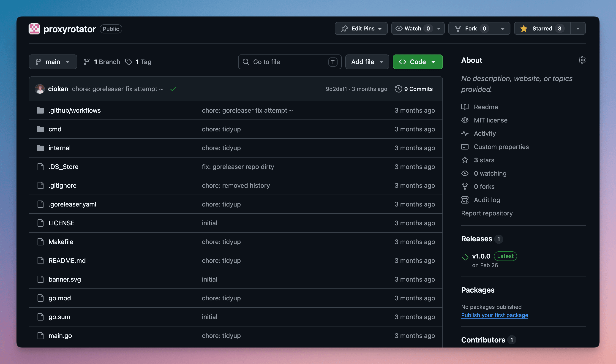Open the main branch selector dropdown

tap(53, 62)
